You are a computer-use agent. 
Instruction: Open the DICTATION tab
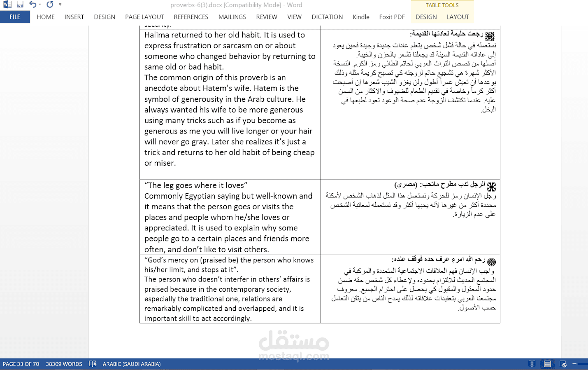click(327, 17)
